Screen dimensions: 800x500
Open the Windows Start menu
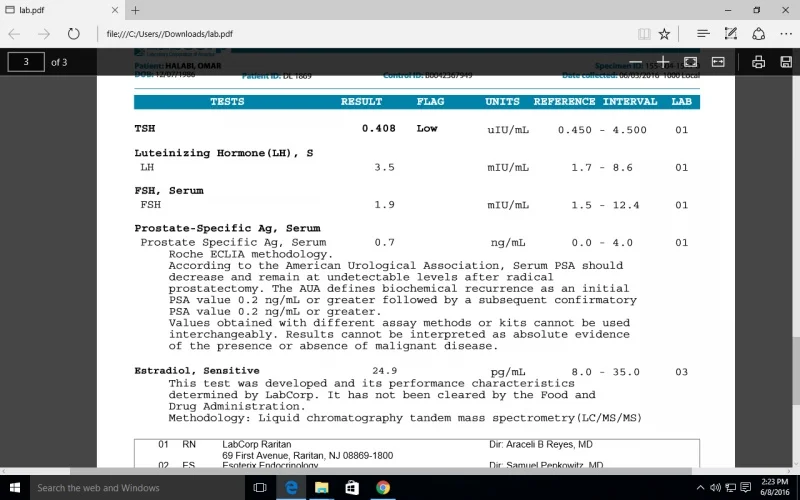(15, 488)
